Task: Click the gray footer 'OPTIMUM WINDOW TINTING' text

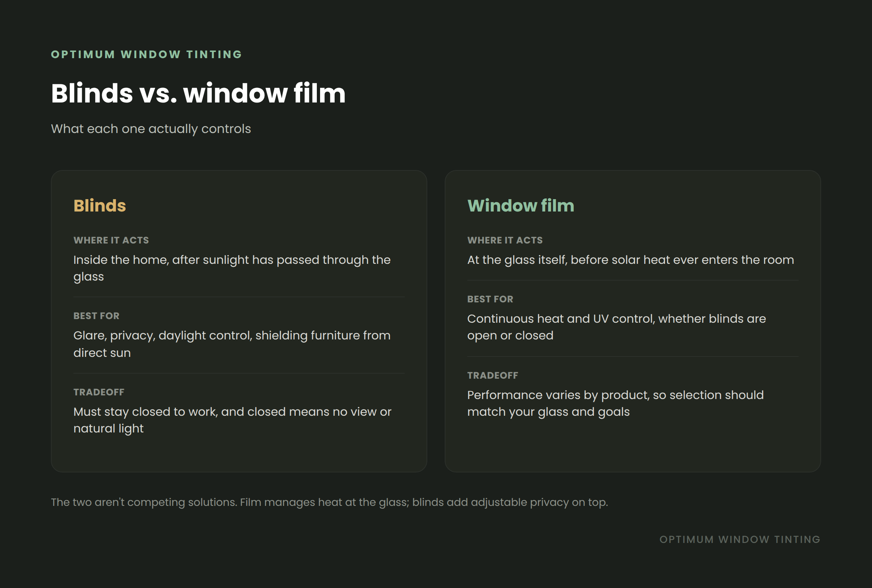Action: pos(740,539)
